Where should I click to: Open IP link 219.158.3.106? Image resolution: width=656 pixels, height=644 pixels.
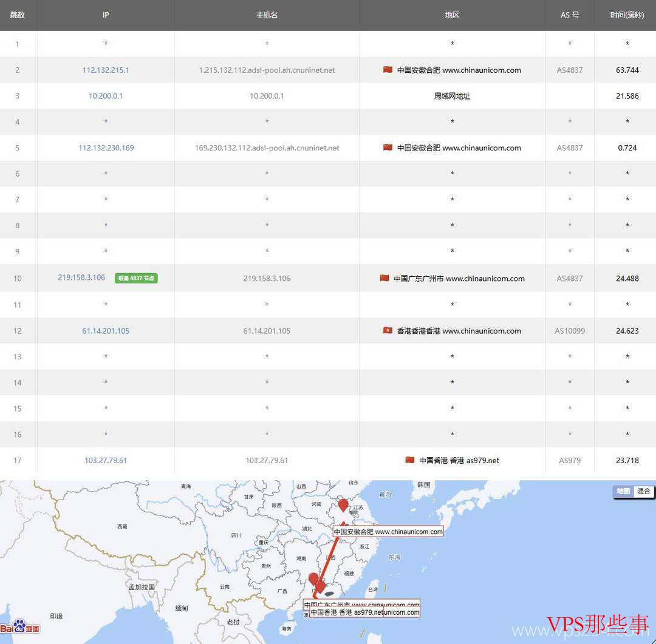[81, 277]
